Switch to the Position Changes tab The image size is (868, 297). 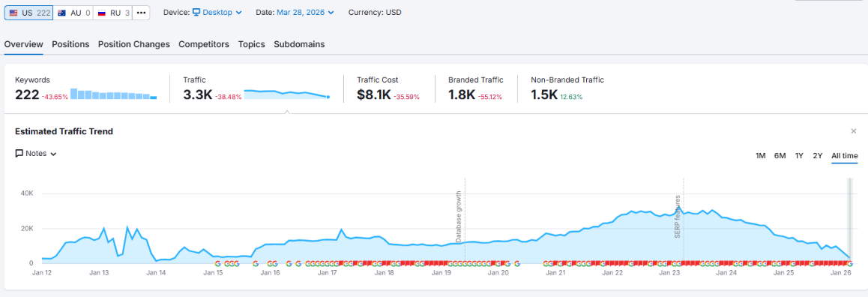(134, 44)
